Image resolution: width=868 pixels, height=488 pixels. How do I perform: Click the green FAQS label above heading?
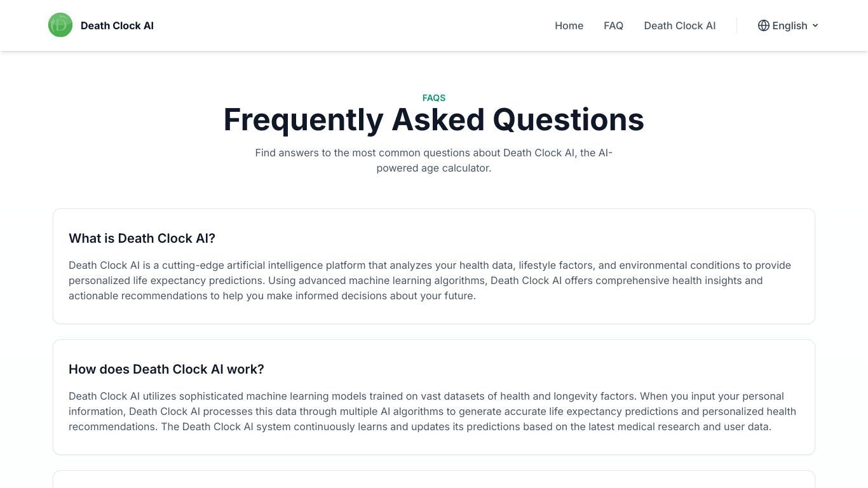click(x=434, y=98)
